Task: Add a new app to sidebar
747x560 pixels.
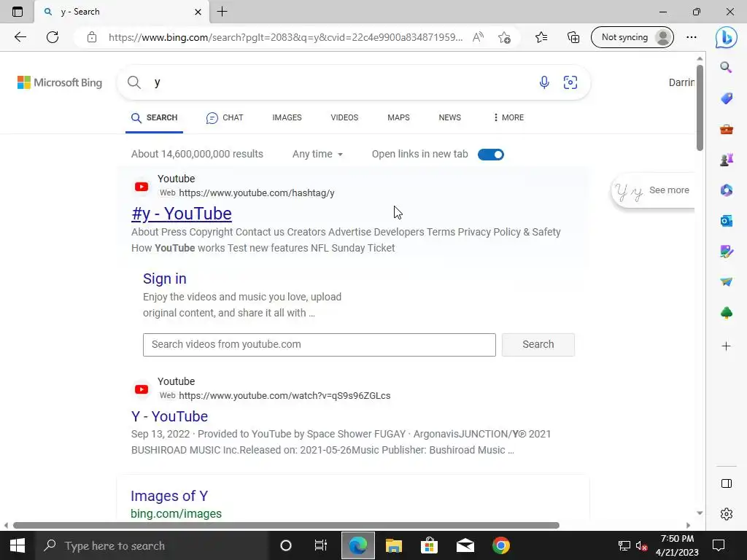Action: (726, 346)
